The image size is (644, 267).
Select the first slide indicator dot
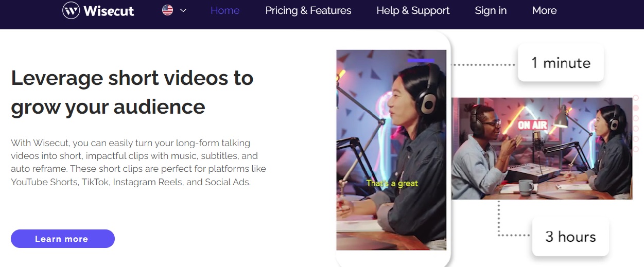[x=636, y=98]
